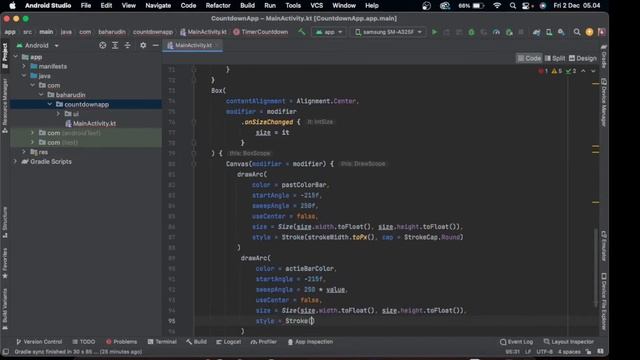Click UTF-8 encoding in status bar

pyautogui.click(x=544, y=351)
